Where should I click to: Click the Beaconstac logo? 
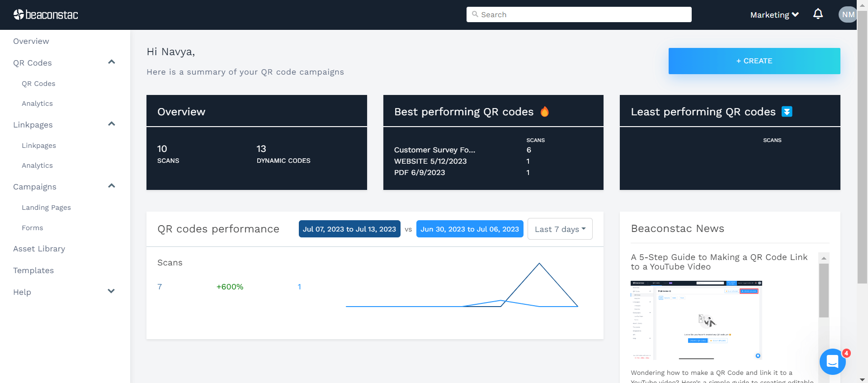[46, 15]
